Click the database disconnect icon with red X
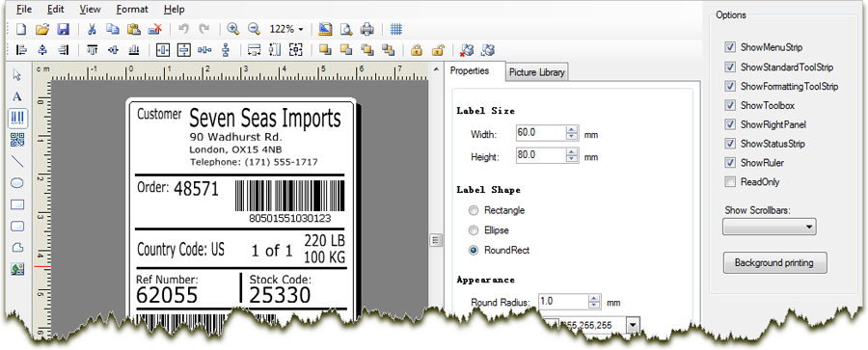Image resolution: width=868 pixels, height=350 pixels. coord(467,50)
